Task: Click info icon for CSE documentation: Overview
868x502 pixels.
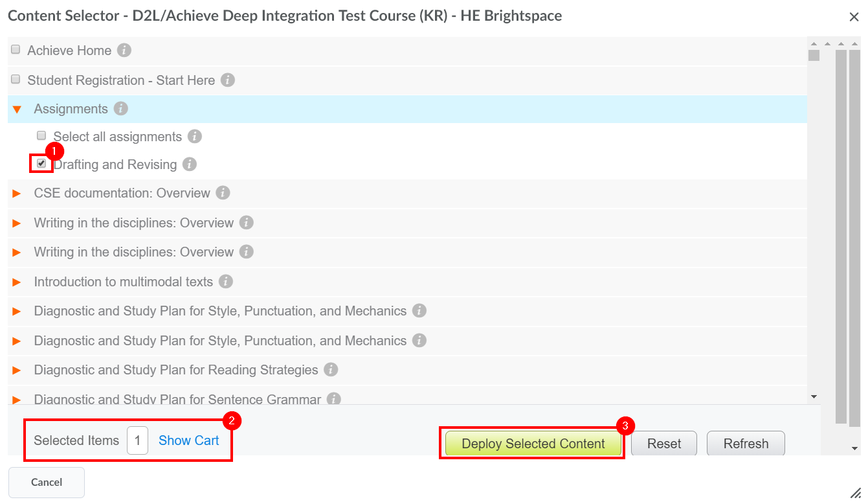Action: pyautogui.click(x=223, y=192)
